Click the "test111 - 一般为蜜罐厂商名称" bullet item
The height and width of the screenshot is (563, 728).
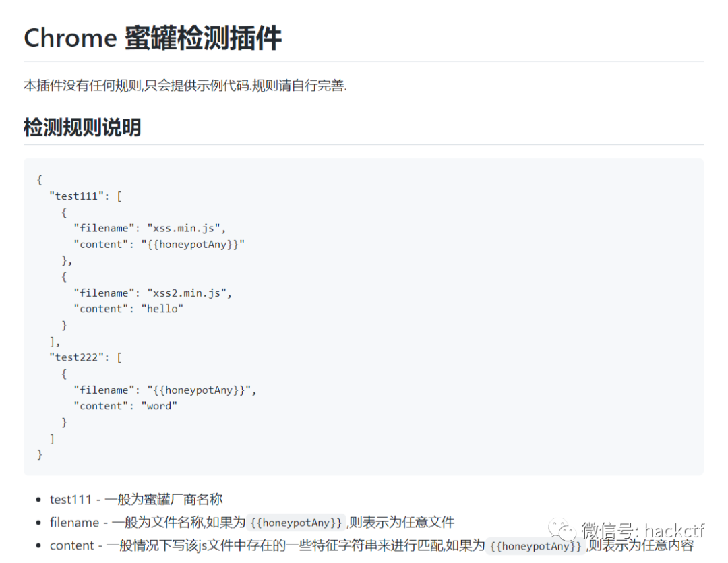136,500
